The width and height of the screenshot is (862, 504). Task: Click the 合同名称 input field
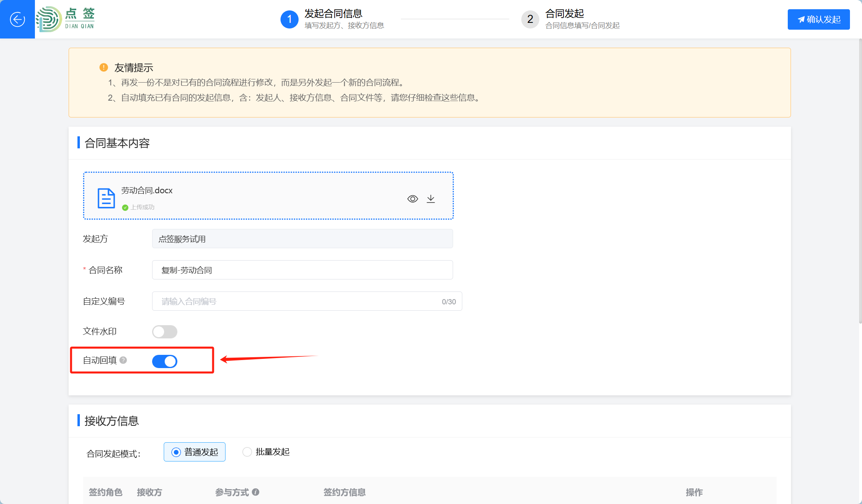click(x=303, y=270)
